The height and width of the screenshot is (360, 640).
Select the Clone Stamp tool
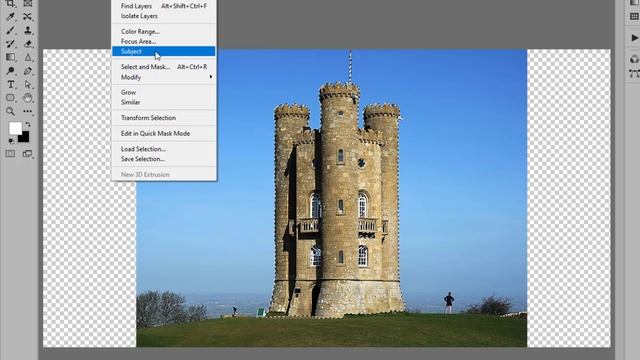pyautogui.click(x=27, y=30)
